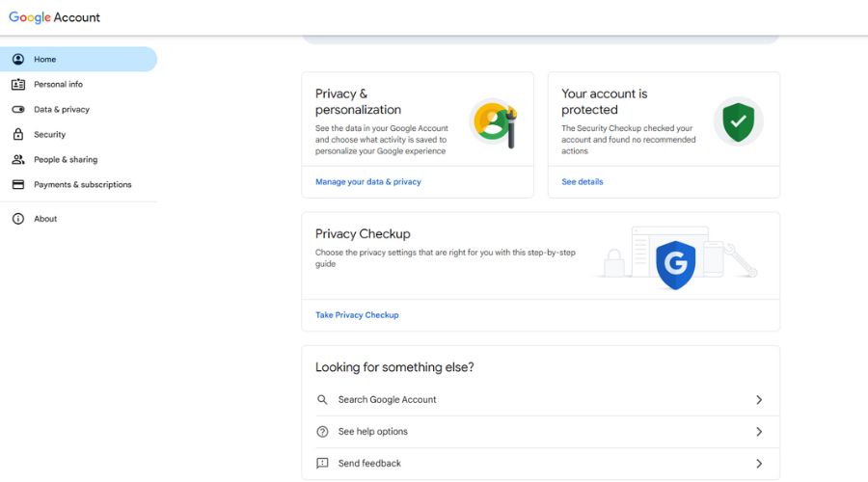Screen dimensions: 868x482
Task: Open Send feedback row
Action: point(540,463)
